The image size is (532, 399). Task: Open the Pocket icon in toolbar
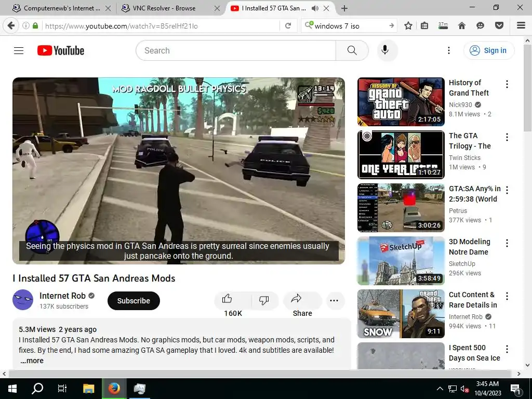(x=499, y=26)
